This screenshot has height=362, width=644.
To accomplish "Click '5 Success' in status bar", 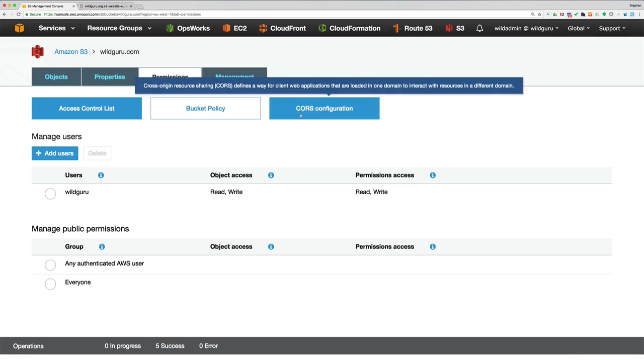I will coord(170,346).
